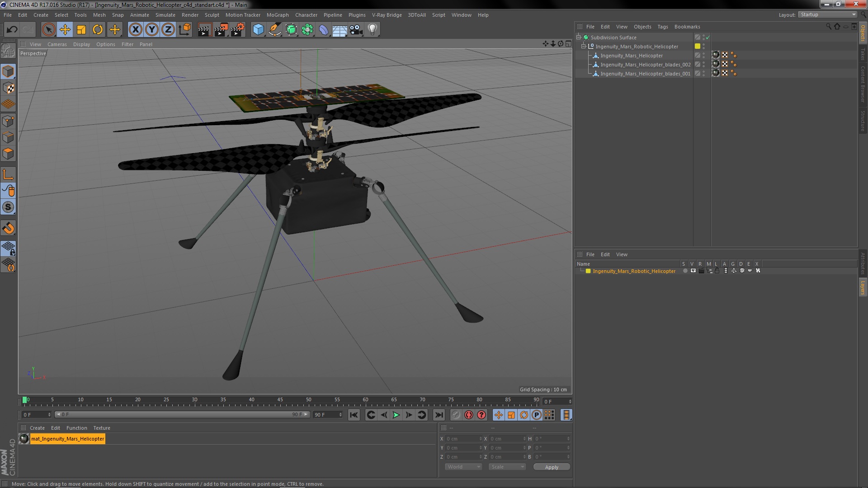Add a Light object
The width and height of the screenshot is (868, 488).
(372, 30)
